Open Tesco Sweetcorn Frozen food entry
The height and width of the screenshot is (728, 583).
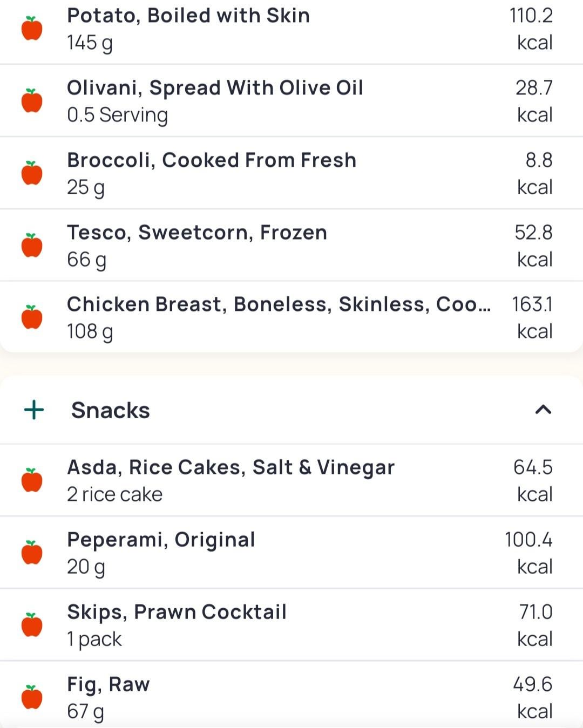coord(197,233)
